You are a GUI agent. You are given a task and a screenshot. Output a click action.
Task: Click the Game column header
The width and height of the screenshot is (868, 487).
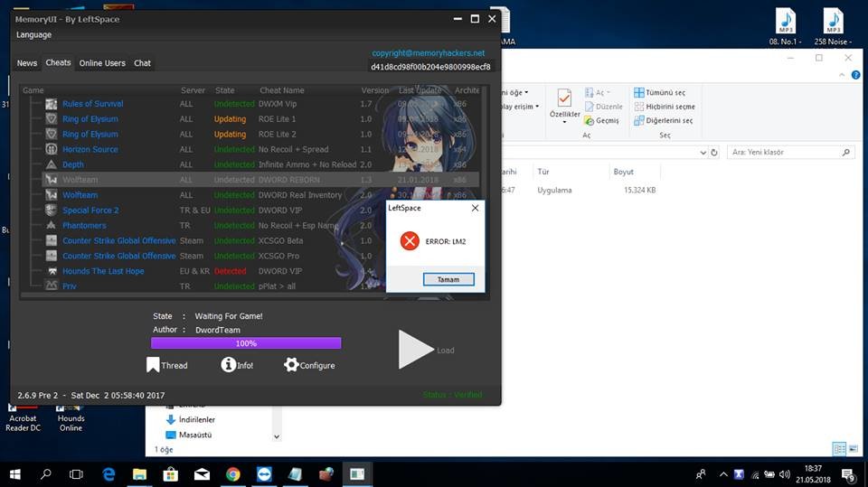33,90
